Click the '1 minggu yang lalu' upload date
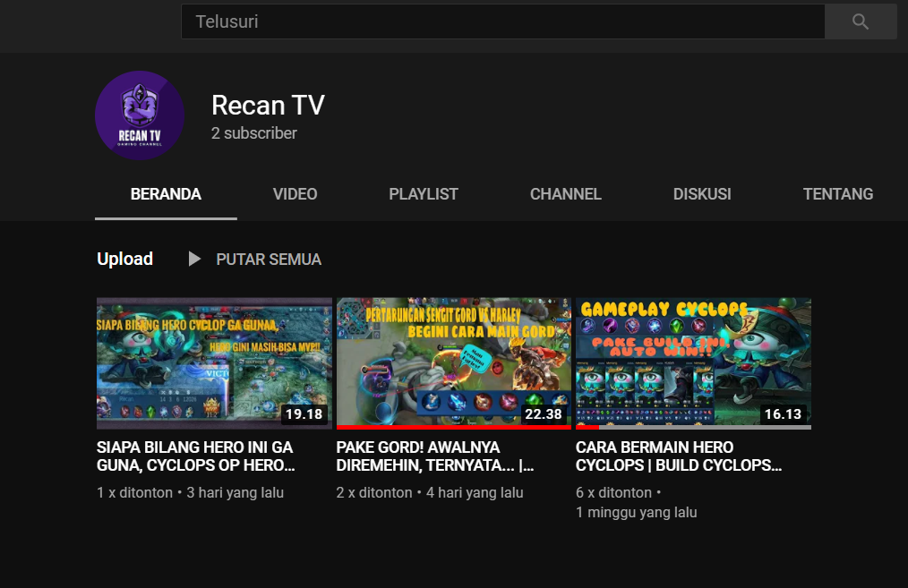Viewport: 908px width, 588px height. click(x=637, y=512)
